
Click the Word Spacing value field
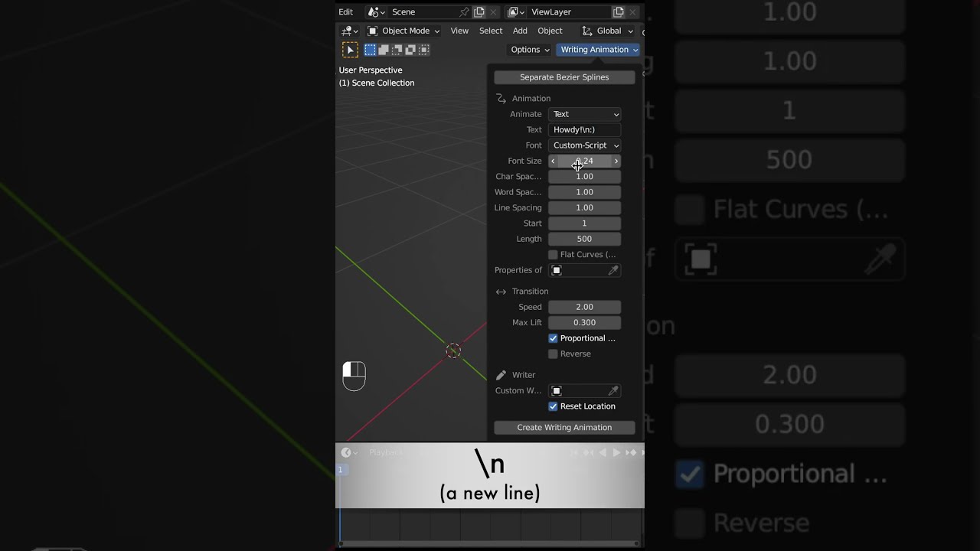click(584, 192)
